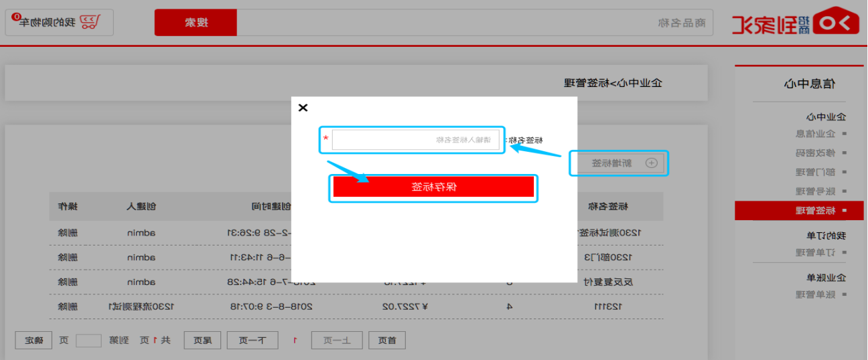The width and height of the screenshot is (868, 360).
Task: Click 删除 for the 123111 tag row
Action: pos(68,306)
